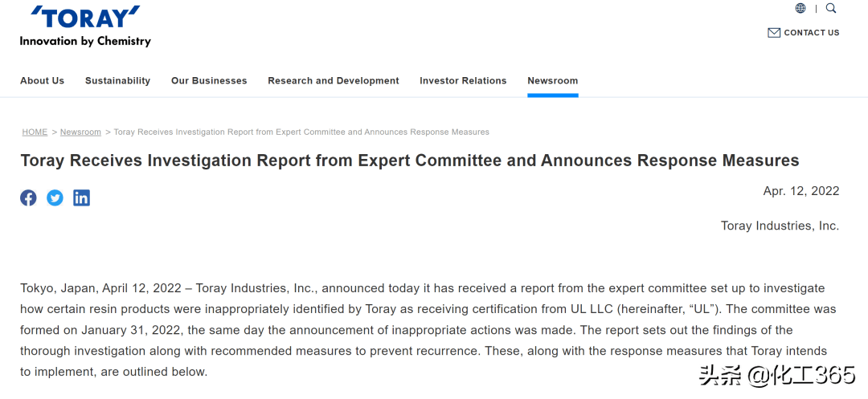Share article on Twitter
This screenshot has width=868, height=399.
click(x=55, y=197)
